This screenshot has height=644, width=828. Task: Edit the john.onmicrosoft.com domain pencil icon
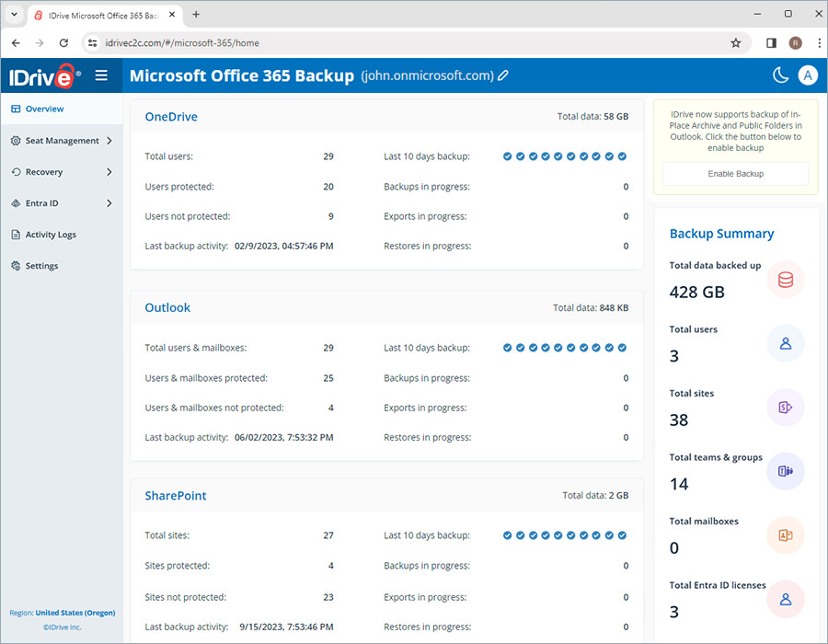(x=503, y=75)
